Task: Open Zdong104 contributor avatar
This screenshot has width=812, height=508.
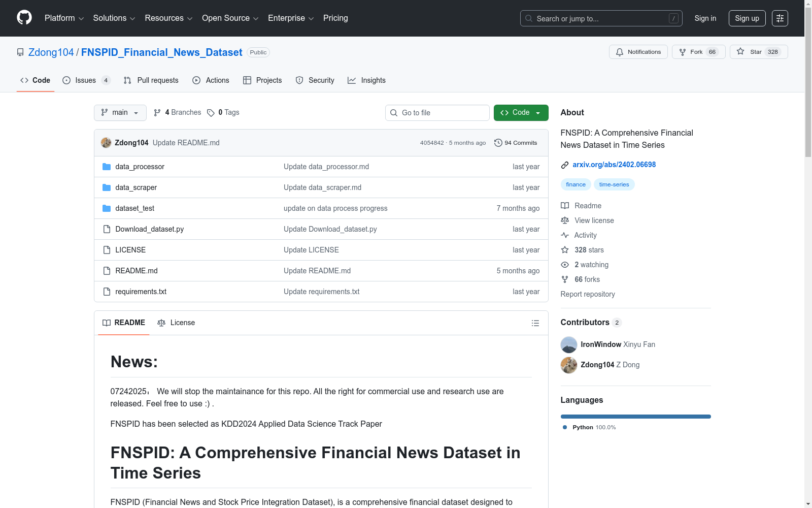Action: coord(569,365)
